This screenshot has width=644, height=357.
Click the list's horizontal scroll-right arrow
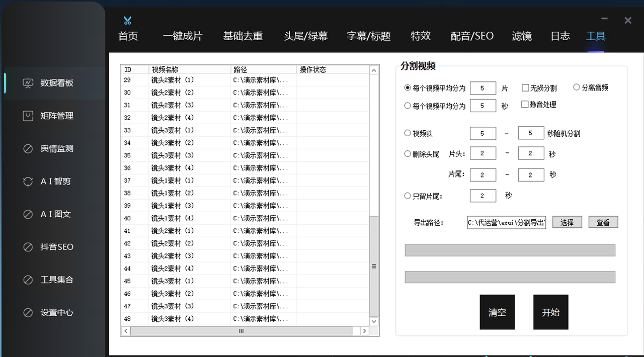pyautogui.click(x=364, y=331)
